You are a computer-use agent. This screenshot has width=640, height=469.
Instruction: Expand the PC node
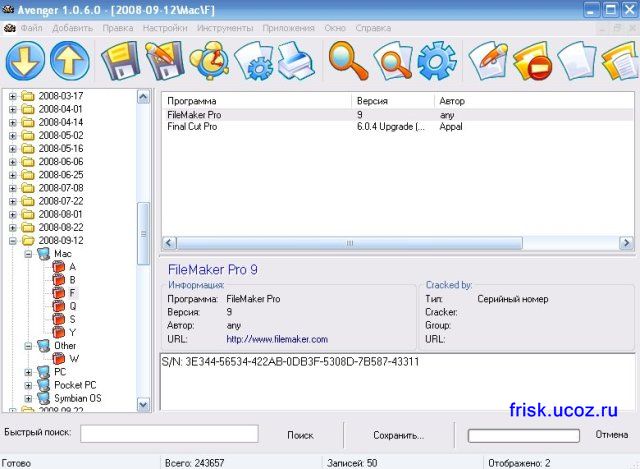coord(28,372)
